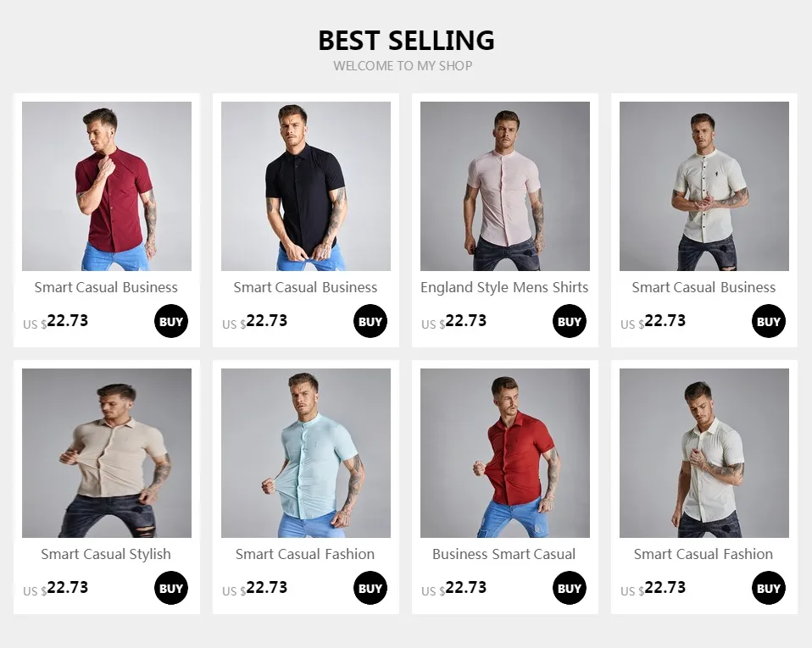Click BUY button for red collared shirt
The height and width of the screenshot is (648, 812).
click(569, 588)
